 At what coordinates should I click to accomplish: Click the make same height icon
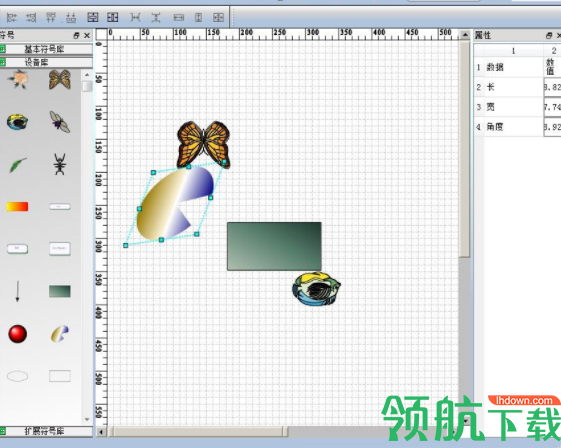point(198,17)
